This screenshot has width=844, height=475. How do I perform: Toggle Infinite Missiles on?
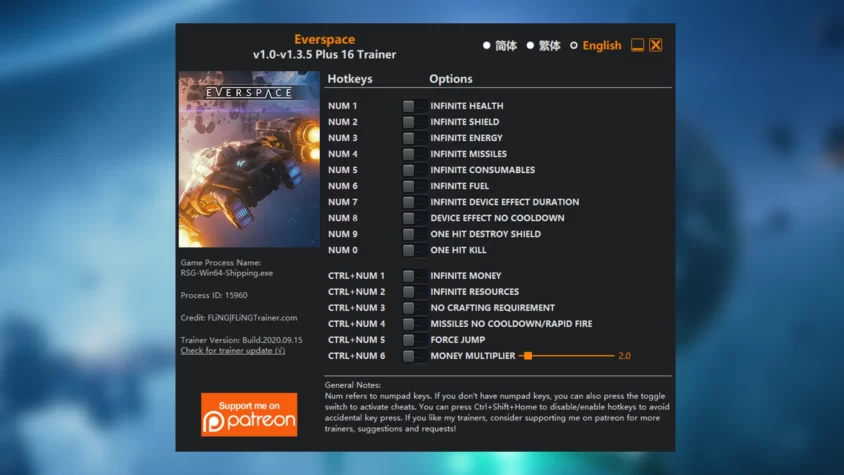(x=414, y=154)
